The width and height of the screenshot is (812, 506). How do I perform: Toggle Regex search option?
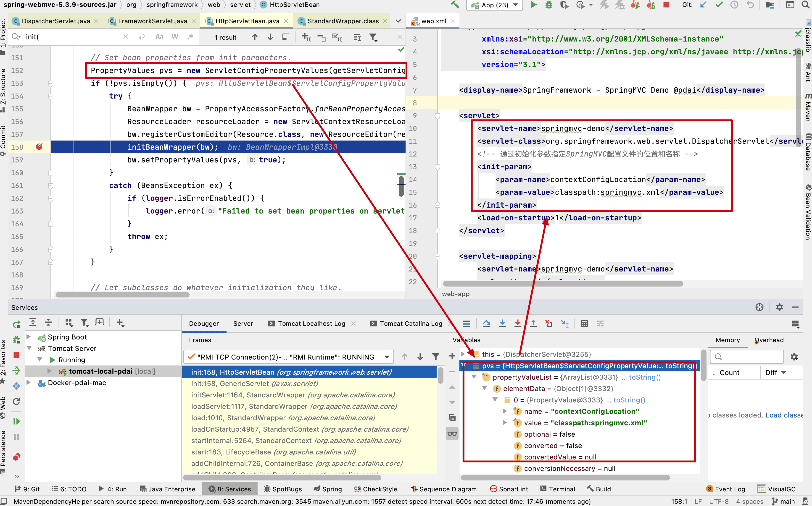point(190,37)
